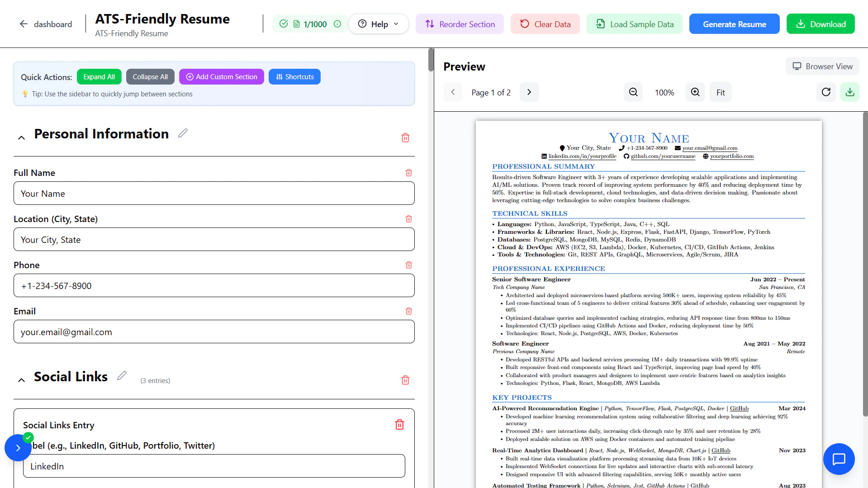868x488 pixels.
Task: Click the Generate Resume button
Action: point(734,24)
